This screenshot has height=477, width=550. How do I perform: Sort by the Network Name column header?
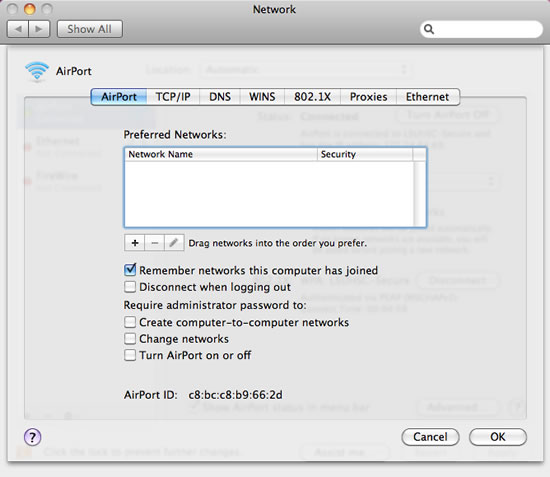[x=221, y=154]
